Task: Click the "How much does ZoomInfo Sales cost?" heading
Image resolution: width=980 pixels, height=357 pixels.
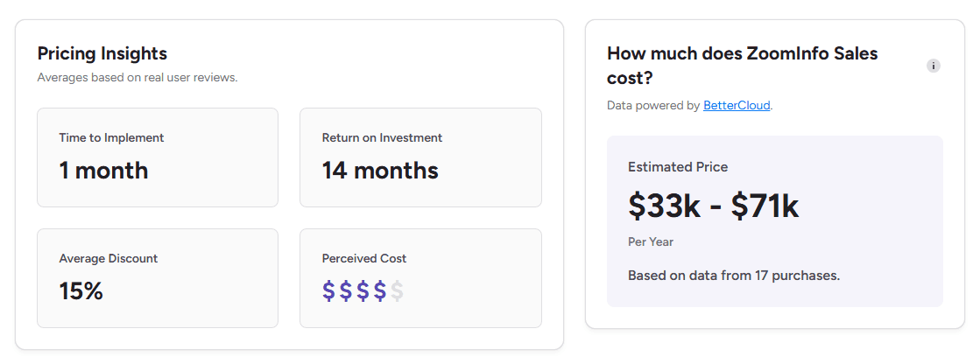Action: pos(742,65)
